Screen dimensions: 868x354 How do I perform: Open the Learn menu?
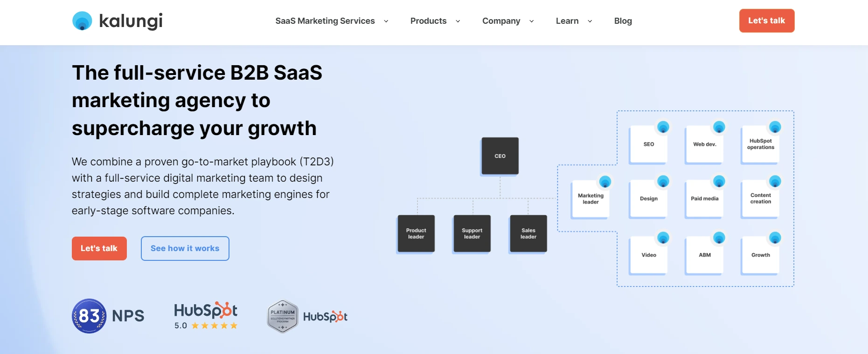click(x=567, y=21)
